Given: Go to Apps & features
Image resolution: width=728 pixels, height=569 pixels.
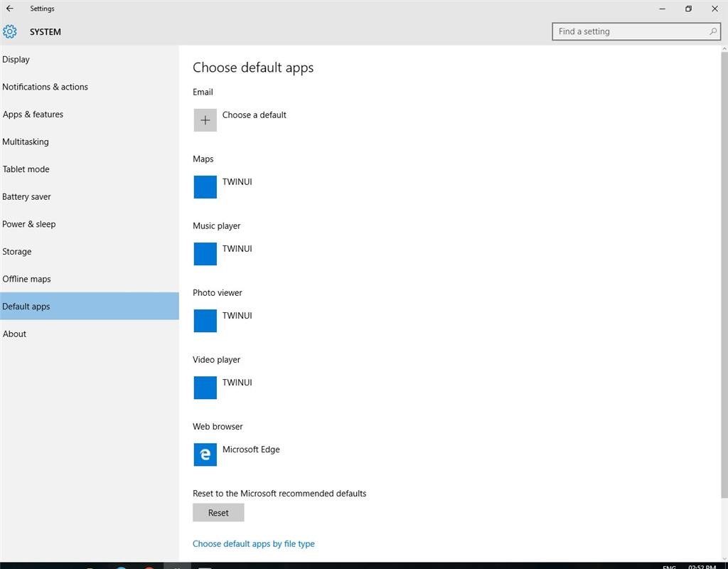Looking at the screenshot, I should 89,115.
